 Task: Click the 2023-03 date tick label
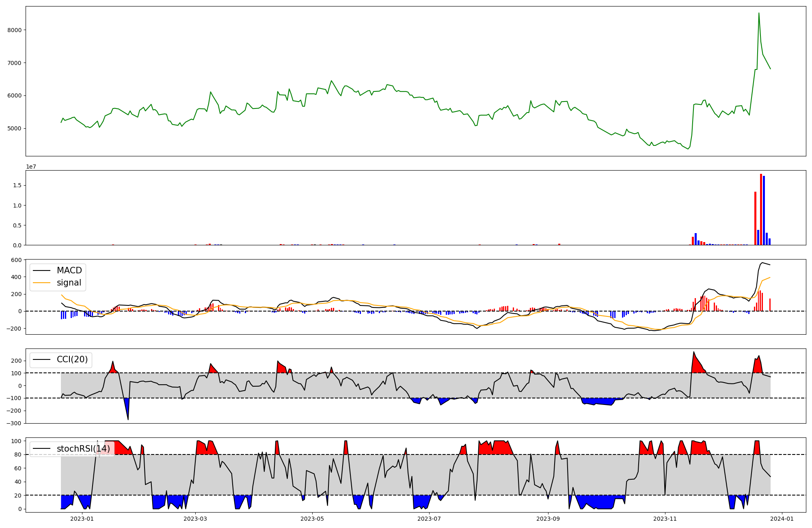coord(196,519)
